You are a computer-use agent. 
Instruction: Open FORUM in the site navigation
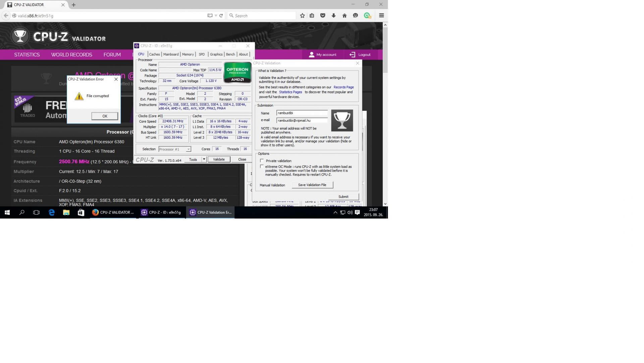tap(112, 55)
